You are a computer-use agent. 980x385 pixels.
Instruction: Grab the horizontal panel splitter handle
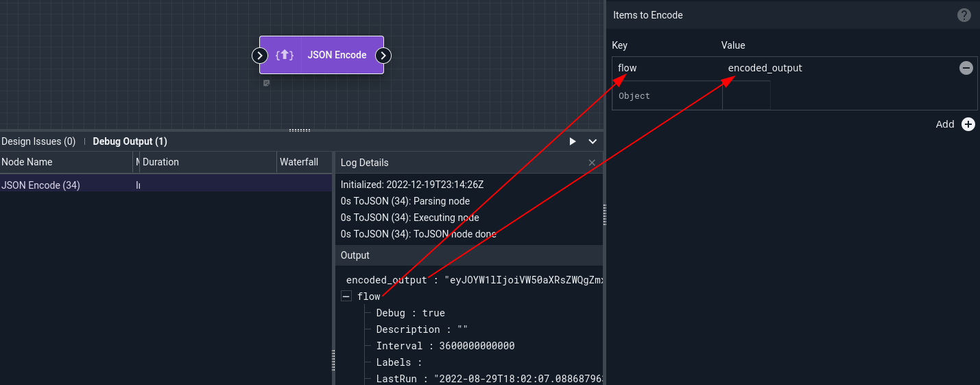[x=300, y=130]
